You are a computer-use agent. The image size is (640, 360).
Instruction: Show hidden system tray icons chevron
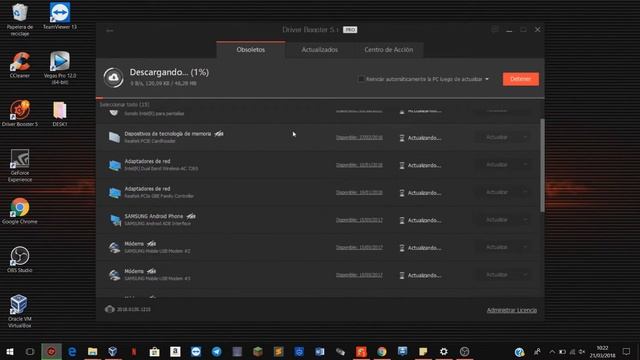(x=552, y=352)
